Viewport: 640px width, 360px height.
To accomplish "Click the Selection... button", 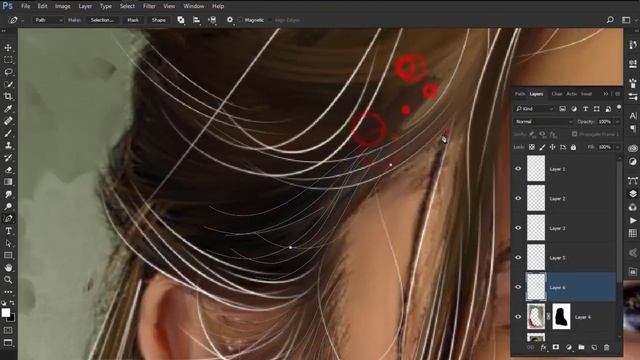I will (102, 20).
